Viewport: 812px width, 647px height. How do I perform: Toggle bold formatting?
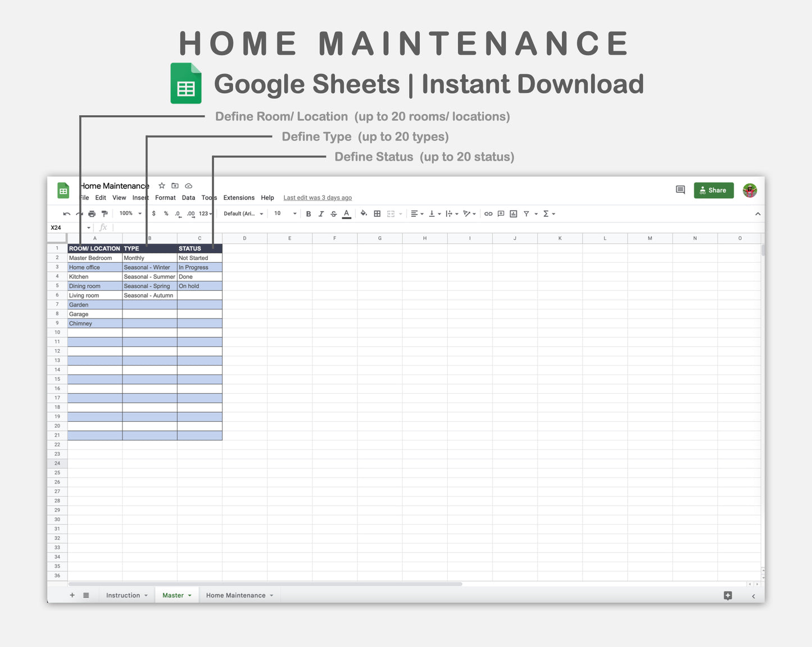[x=309, y=213]
